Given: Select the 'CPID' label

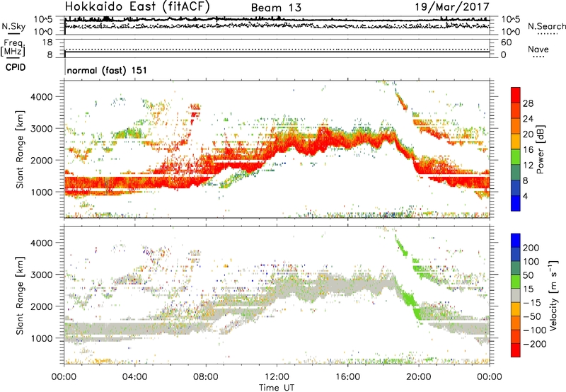Looking at the screenshot, I should click(16, 67).
